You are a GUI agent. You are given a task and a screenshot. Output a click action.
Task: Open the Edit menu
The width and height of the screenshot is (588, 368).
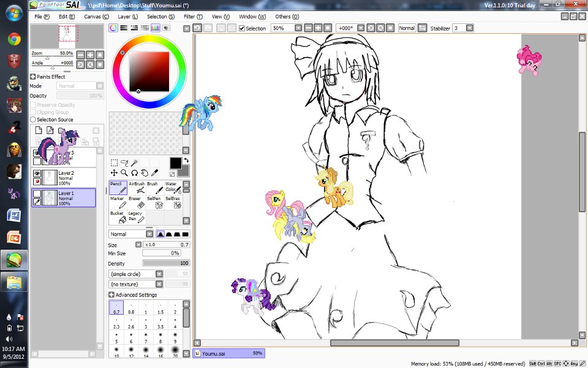(67, 17)
